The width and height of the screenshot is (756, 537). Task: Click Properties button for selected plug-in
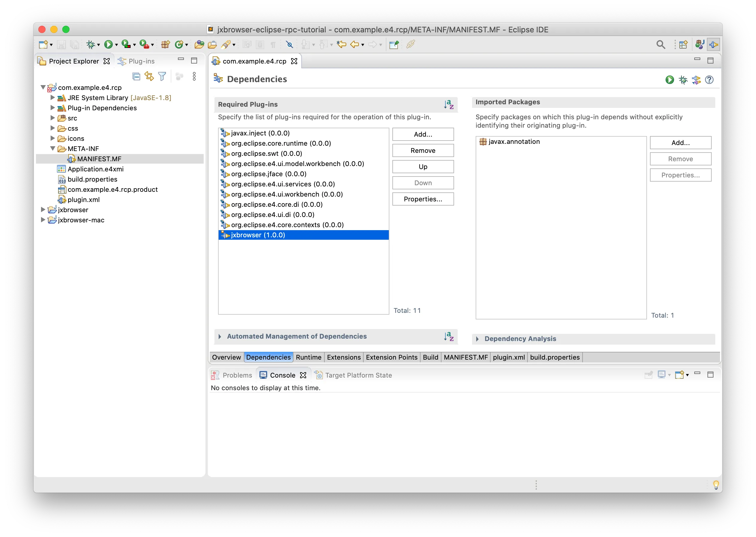pos(423,199)
